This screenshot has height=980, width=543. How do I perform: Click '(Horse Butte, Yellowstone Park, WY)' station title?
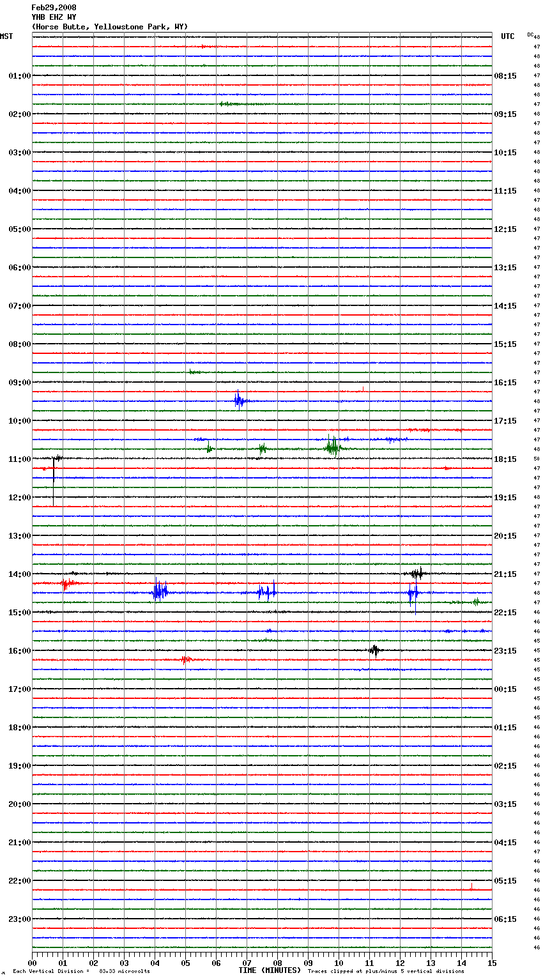(110, 27)
